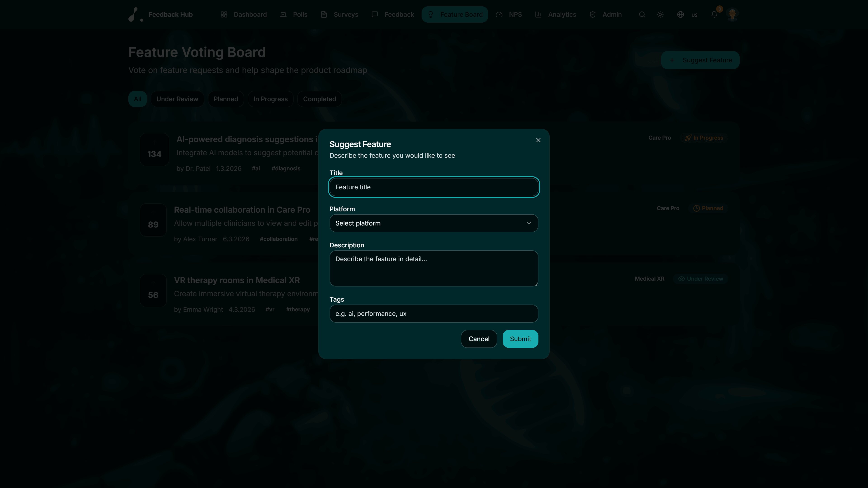Image resolution: width=868 pixels, height=488 pixels.
Task: Click the #vr tag
Action: 270,310
